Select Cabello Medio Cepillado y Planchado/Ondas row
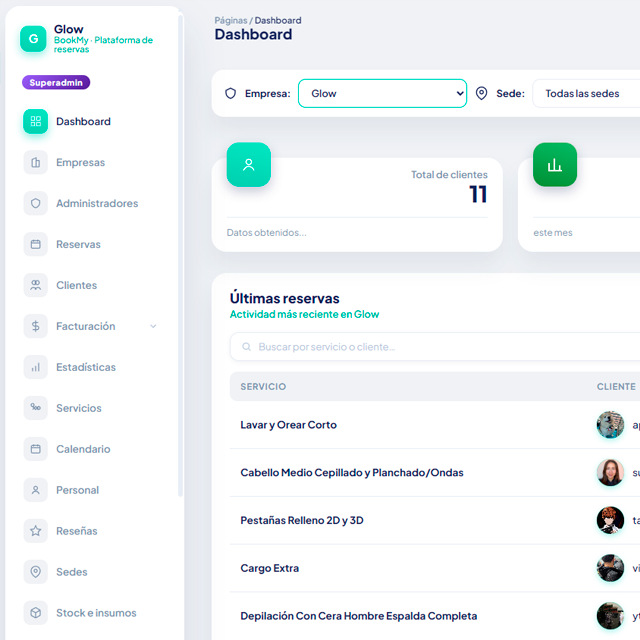640x640 pixels. (435, 473)
